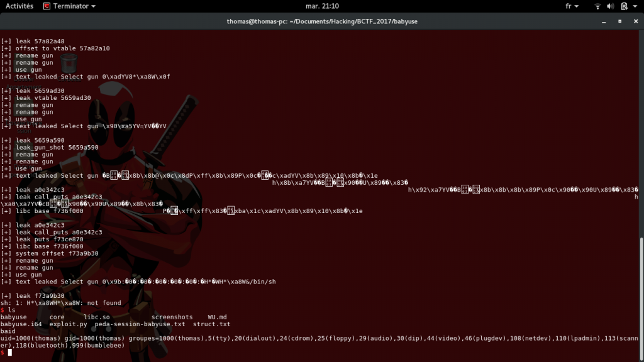Click 'babyuse.i64' in the ls output
The height and width of the screenshot is (362, 644).
click(x=21, y=324)
